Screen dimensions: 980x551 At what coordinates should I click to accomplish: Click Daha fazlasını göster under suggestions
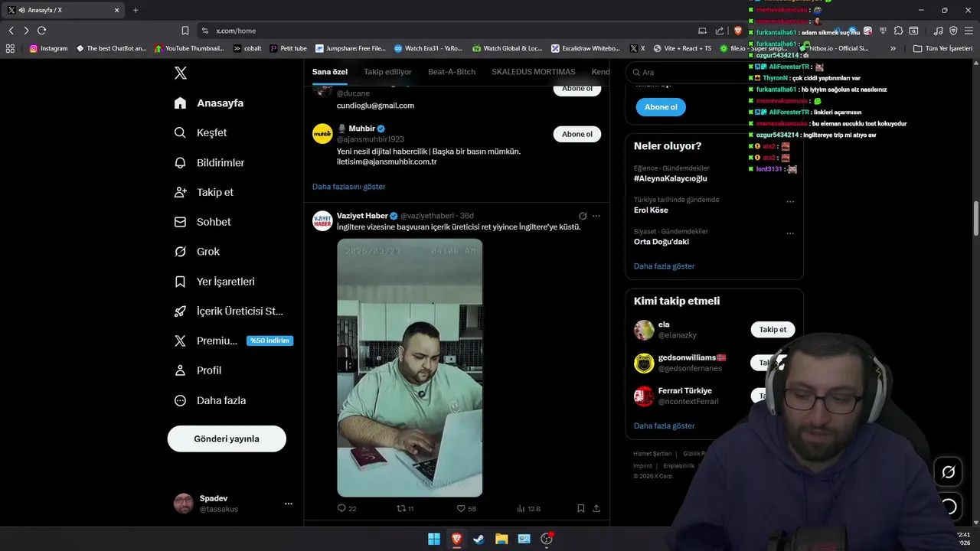(348, 187)
